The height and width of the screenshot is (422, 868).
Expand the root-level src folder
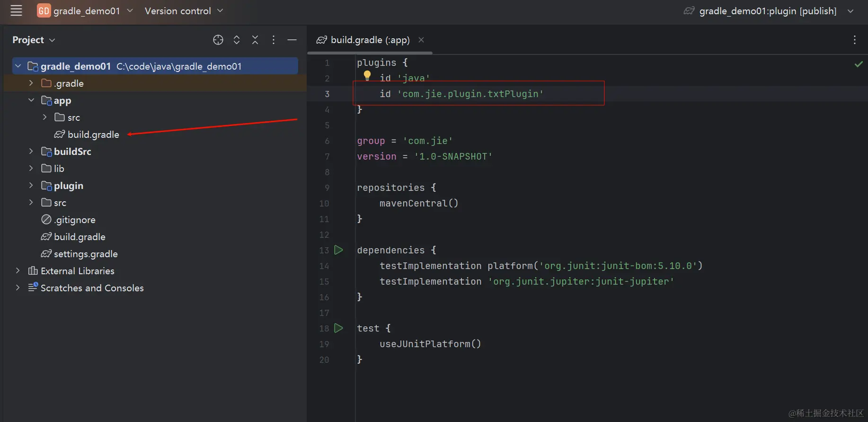(31, 202)
